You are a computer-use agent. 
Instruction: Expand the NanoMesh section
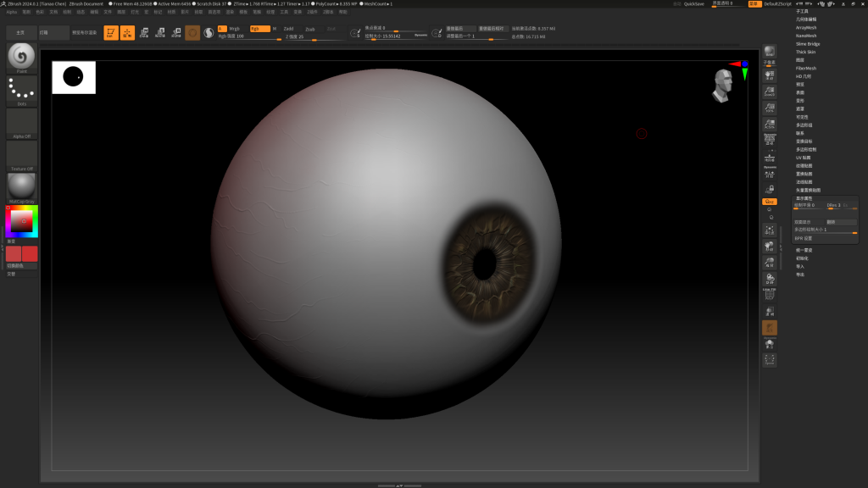[806, 36]
